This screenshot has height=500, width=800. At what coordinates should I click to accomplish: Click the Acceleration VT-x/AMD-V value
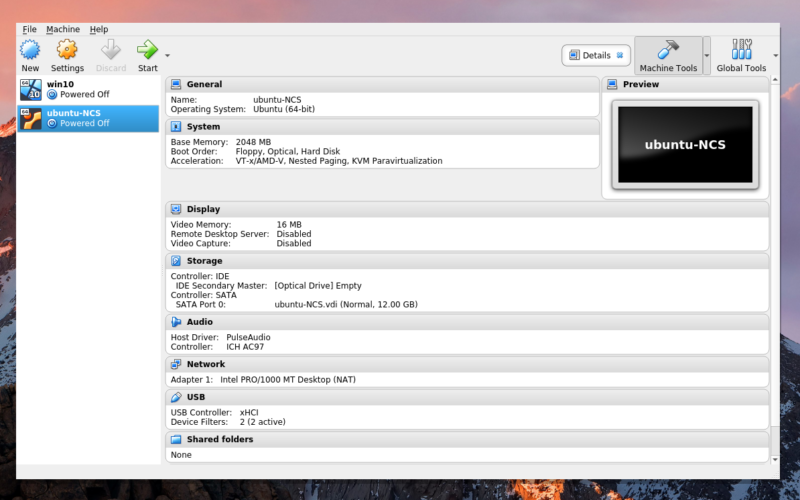click(339, 161)
